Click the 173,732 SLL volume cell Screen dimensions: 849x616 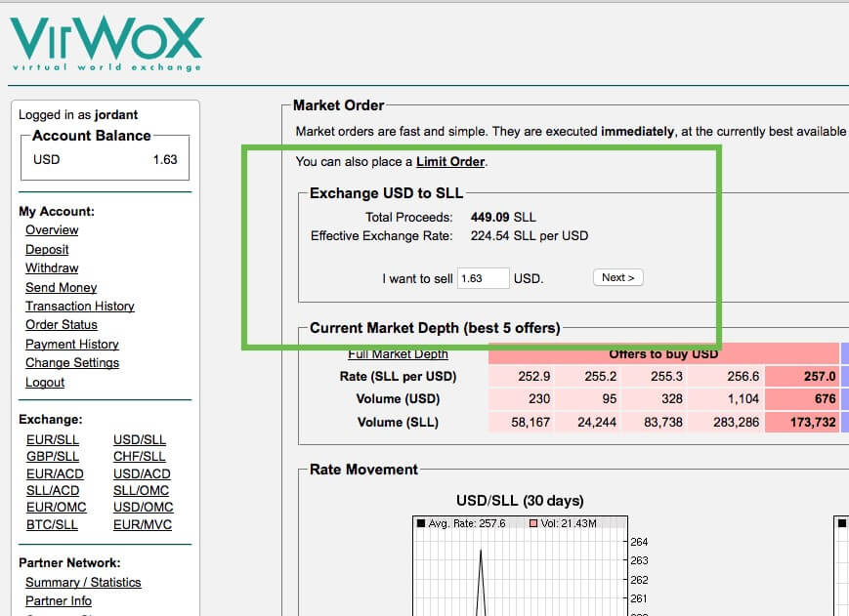tap(802, 422)
